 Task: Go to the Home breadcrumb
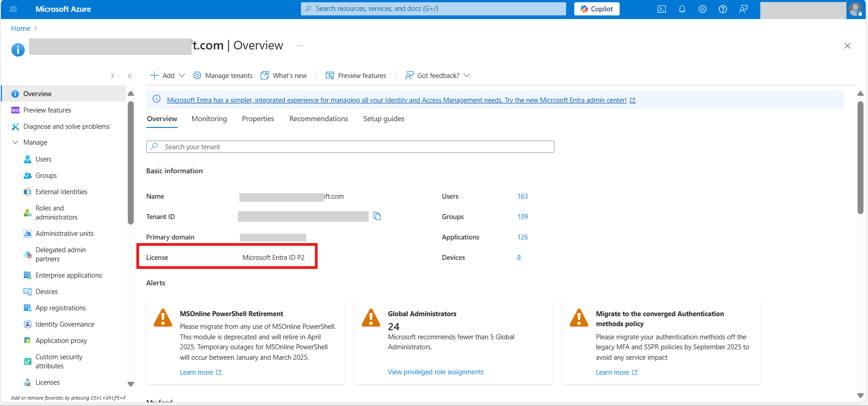click(20, 29)
